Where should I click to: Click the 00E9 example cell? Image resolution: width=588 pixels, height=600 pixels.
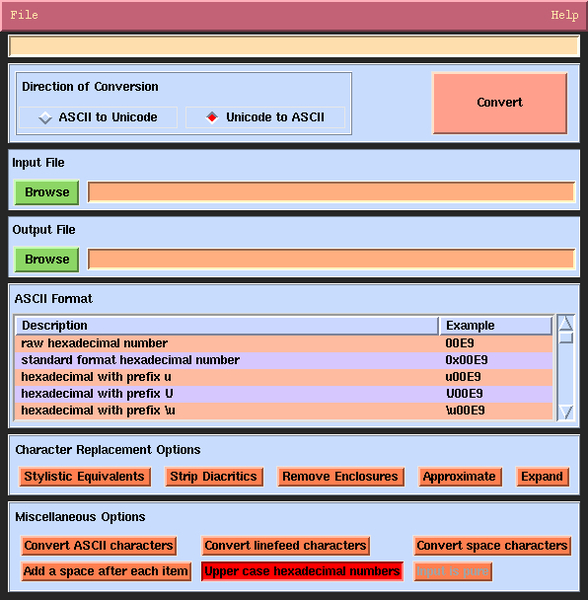click(459, 343)
